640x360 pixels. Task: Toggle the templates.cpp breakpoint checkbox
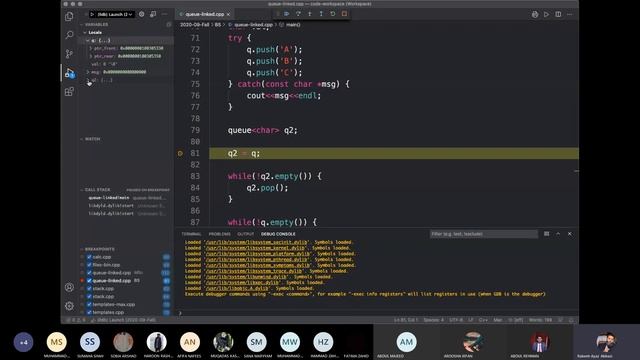[x=89, y=312]
